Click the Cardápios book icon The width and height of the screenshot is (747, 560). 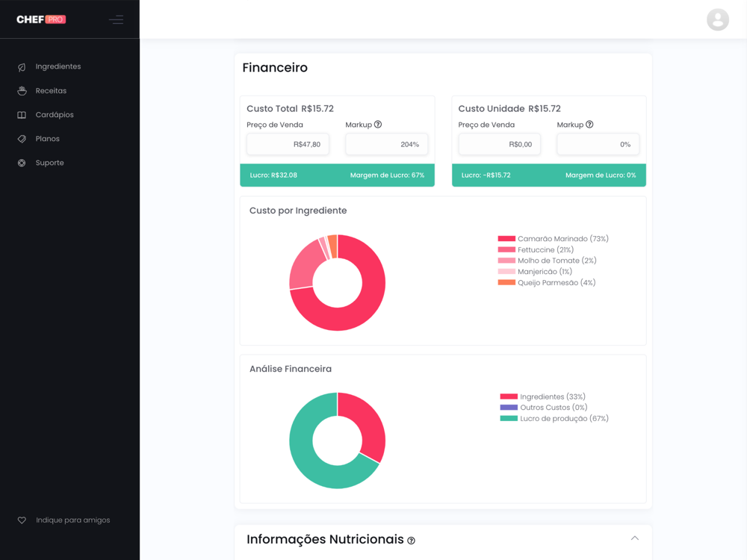click(x=22, y=115)
